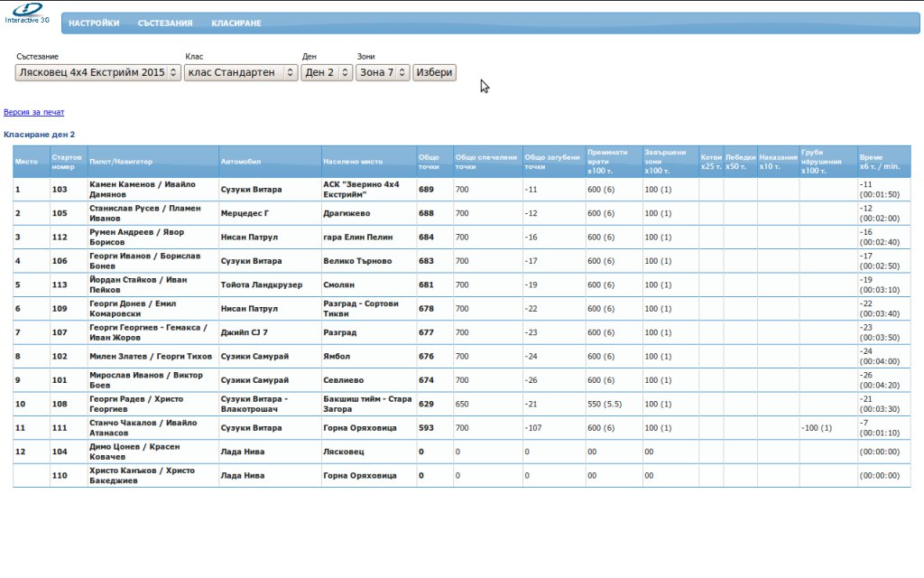This screenshot has width=924, height=578.
Task: Click the Драгижево town cell
Action: click(x=369, y=213)
